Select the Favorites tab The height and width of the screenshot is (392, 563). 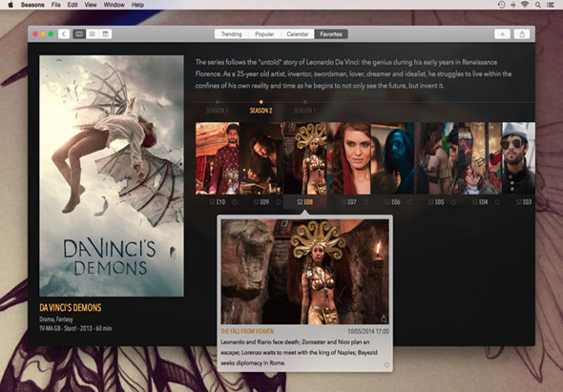click(x=331, y=34)
